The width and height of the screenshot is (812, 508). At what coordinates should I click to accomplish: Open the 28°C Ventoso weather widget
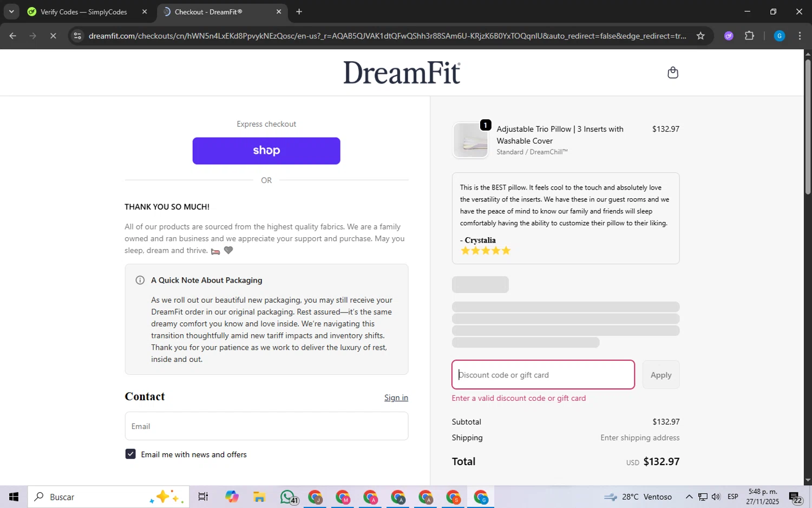pyautogui.click(x=638, y=497)
